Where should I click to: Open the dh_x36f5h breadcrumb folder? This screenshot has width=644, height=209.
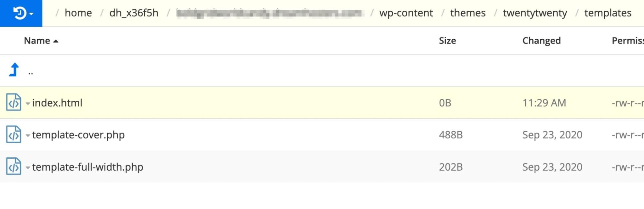[x=134, y=13]
